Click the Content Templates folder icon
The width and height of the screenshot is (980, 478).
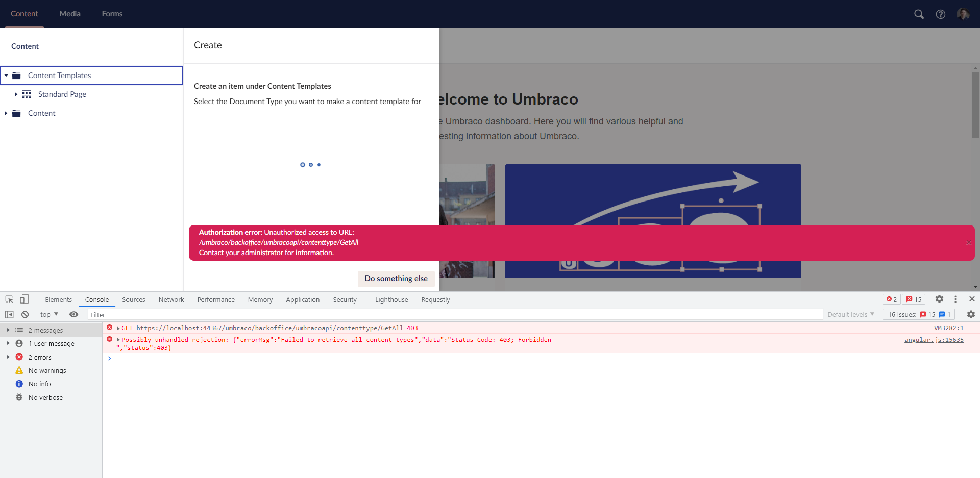[16, 76]
